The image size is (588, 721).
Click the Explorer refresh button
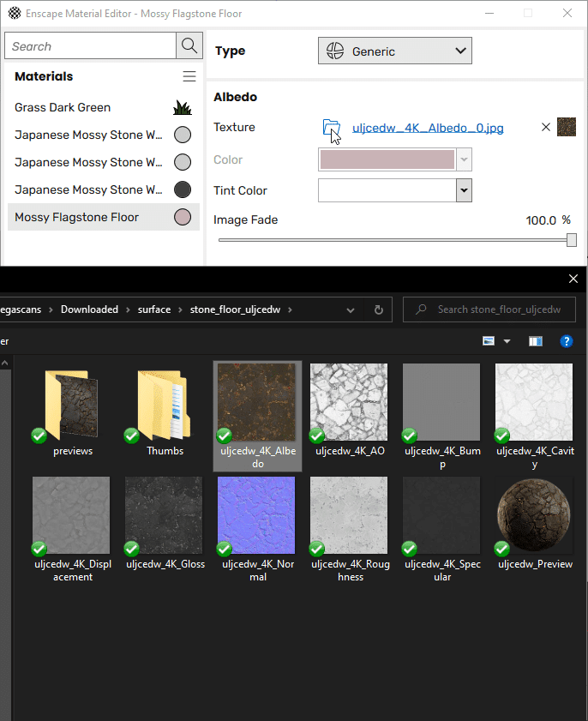(378, 309)
